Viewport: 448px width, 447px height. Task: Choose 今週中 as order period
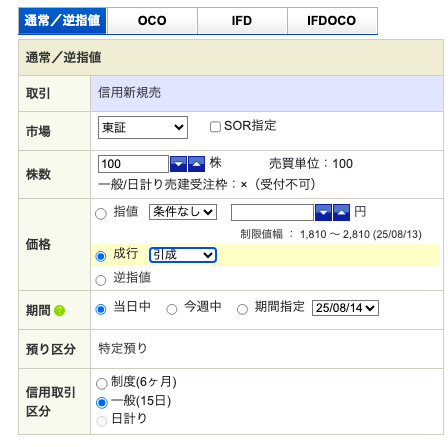coord(172,309)
